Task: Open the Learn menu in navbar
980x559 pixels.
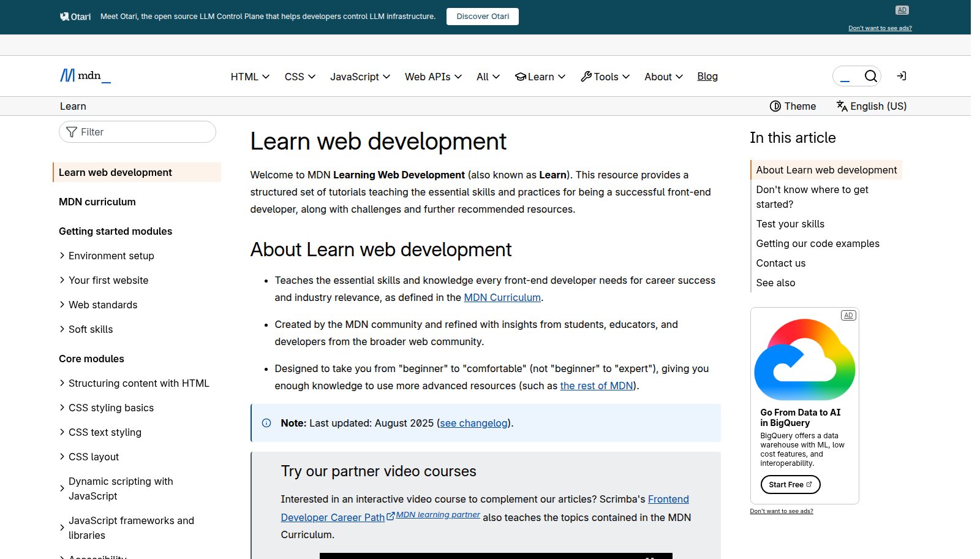Action: (540, 77)
